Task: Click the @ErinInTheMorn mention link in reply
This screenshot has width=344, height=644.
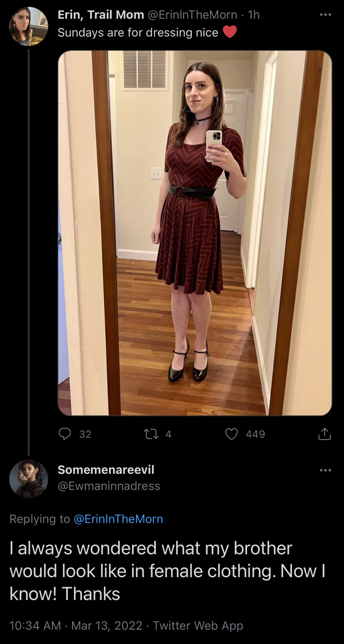Action: coord(118,519)
